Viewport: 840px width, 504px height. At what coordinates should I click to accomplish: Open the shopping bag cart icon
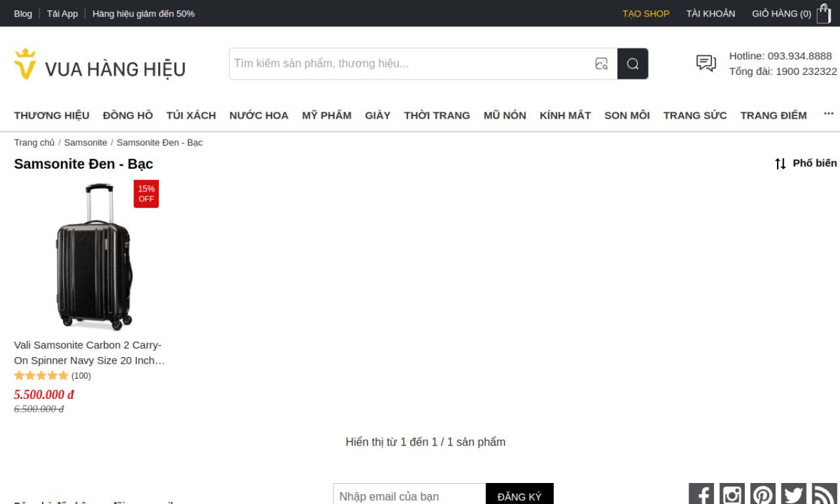(824, 14)
